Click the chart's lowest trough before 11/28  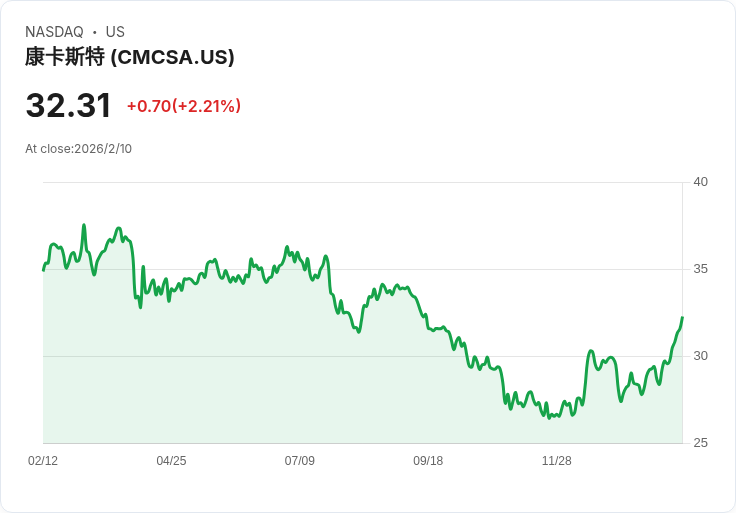coord(549,418)
